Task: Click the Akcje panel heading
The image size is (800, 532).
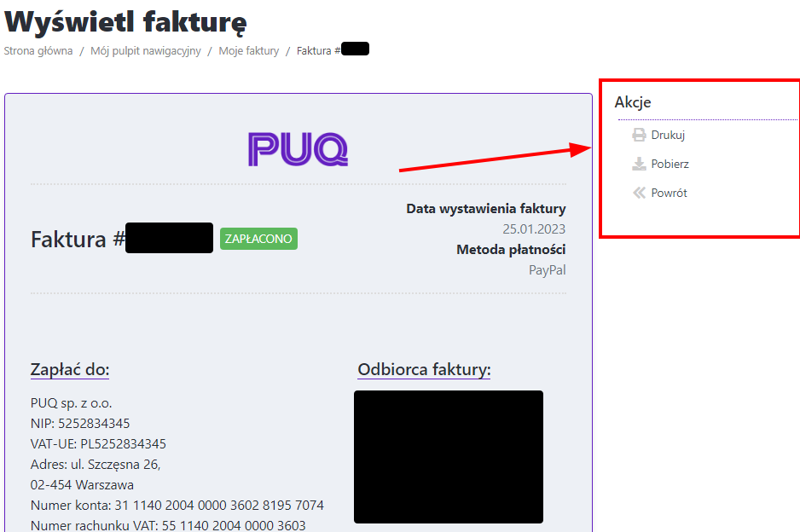Action: coord(633,102)
